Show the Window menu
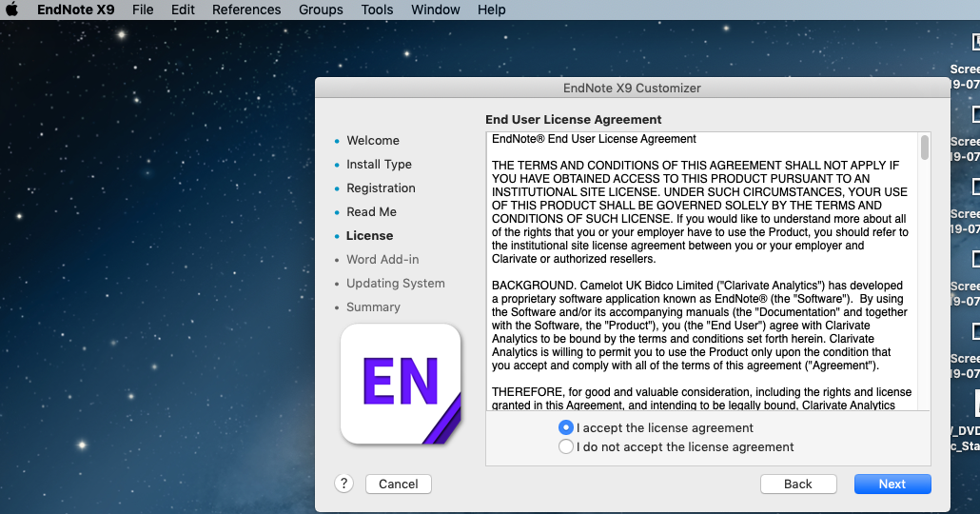Image resolution: width=980 pixels, height=514 pixels. tap(435, 10)
